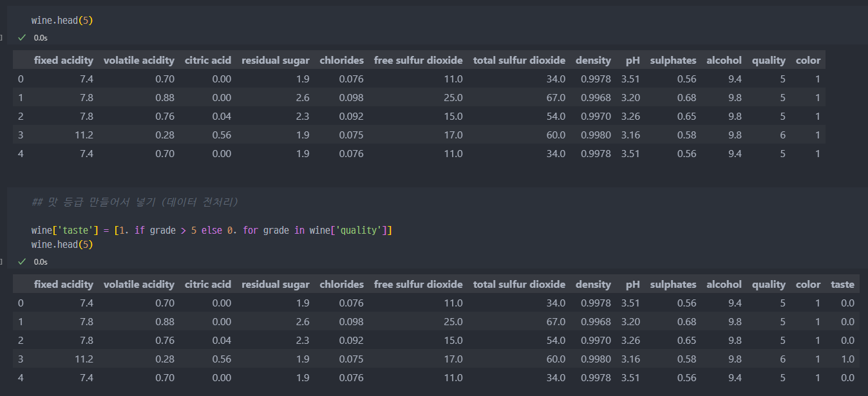
Task: Click the success checkmark under the taste assignment cell
Action: click(22, 262)
